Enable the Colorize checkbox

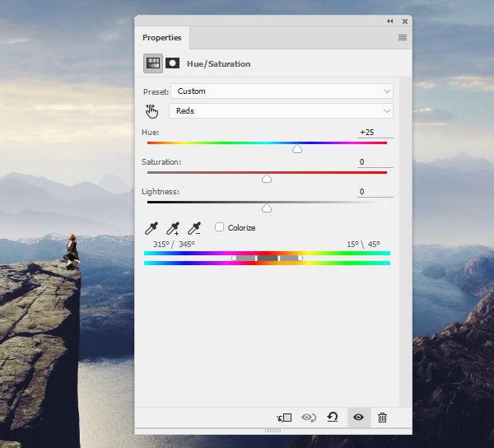coord(219,227)
